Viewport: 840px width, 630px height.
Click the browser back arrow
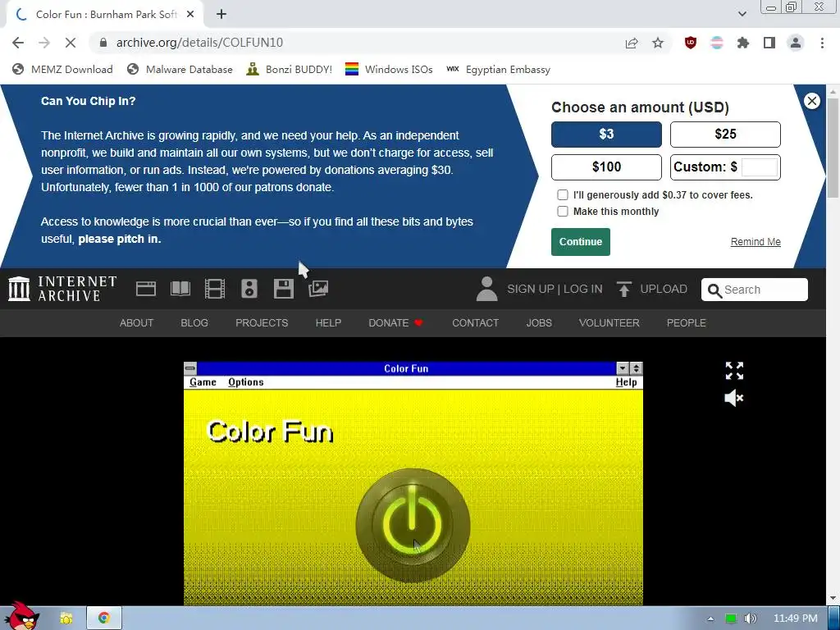click(18, 43)
